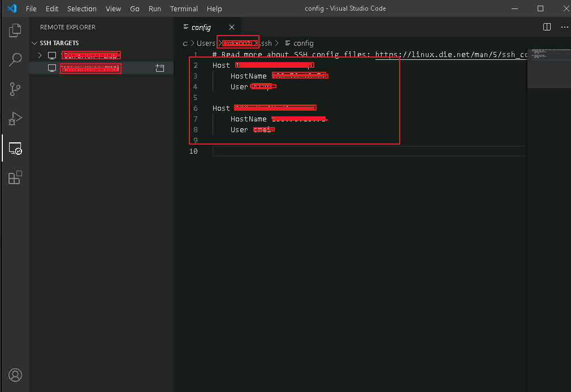The image size is (571, 392).
Task: Click line number 5 in the gutter
Action: pos(195,98)
